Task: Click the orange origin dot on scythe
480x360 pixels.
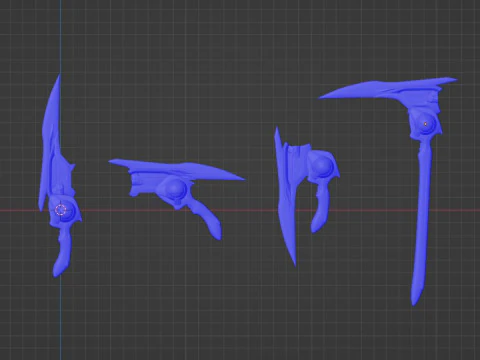Action: [426, 124]
